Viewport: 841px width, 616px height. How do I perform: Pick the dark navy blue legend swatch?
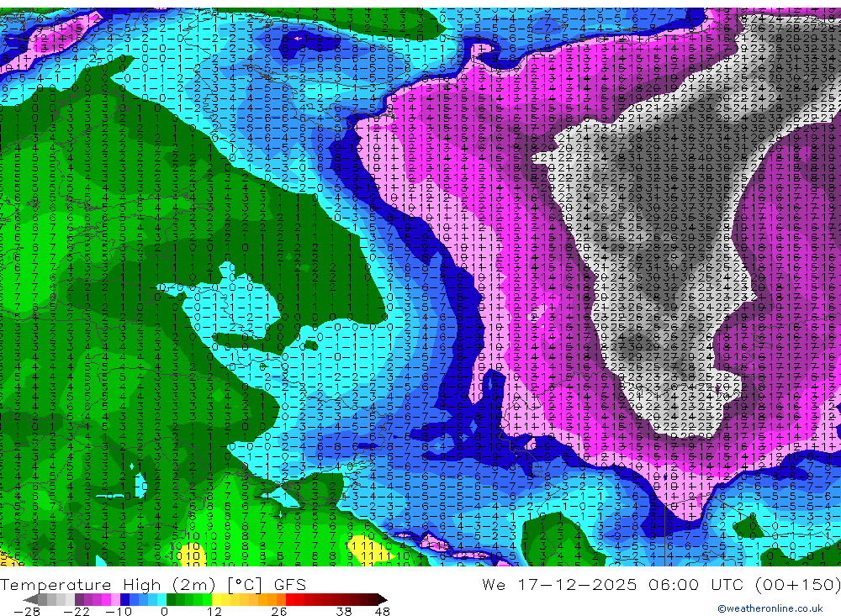[124, 600]
